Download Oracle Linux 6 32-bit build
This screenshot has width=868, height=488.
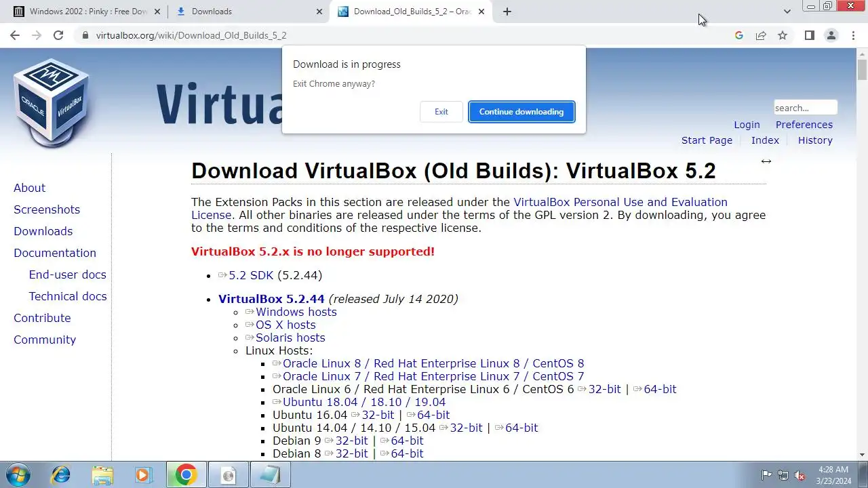tap(605, 389)
